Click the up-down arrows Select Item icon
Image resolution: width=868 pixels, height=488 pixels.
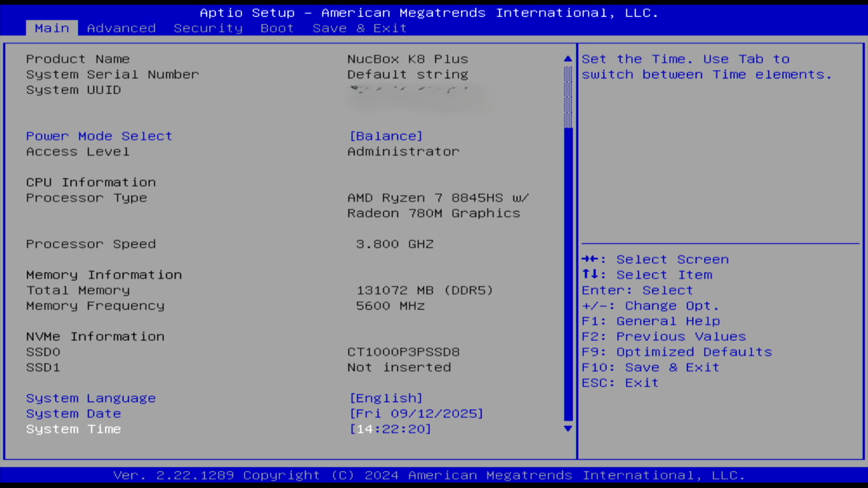[x=590, y=274]
